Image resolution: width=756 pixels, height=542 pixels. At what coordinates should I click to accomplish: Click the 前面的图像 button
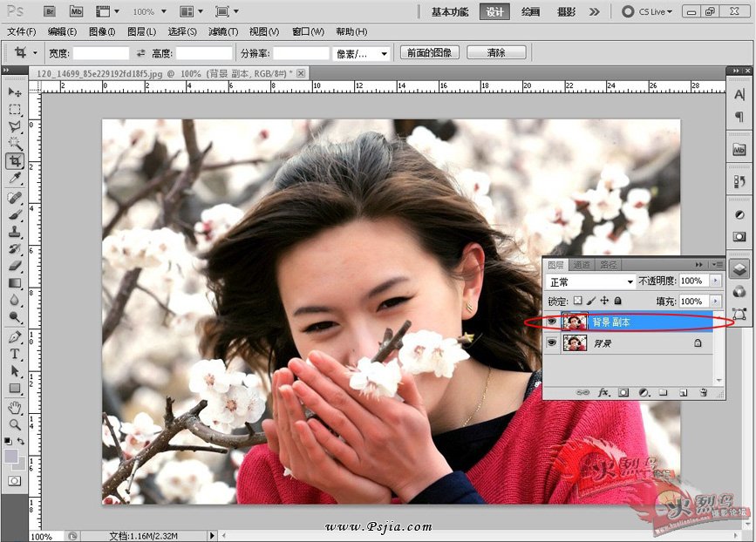[x=430, y=52]
